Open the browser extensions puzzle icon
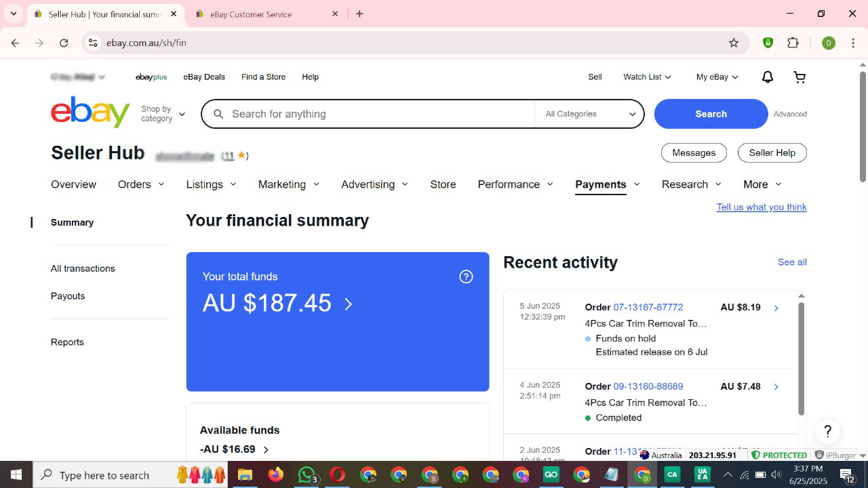868x488 pixels. 793,43
